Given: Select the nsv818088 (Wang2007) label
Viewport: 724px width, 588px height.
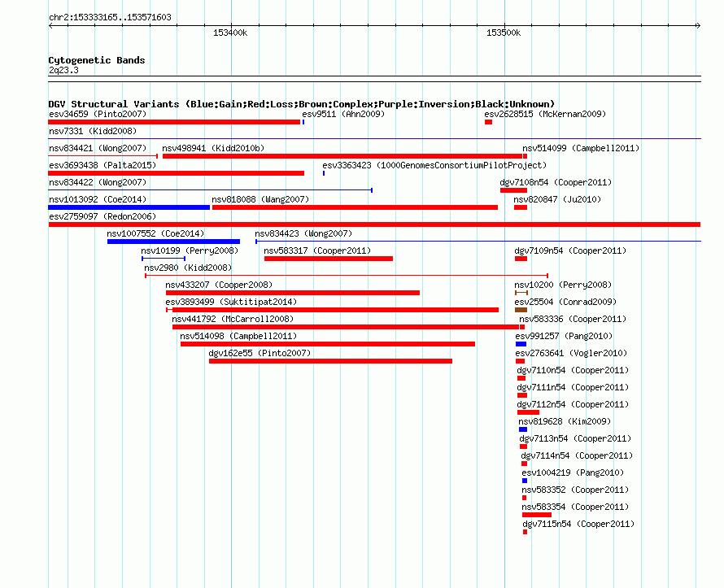Looking at the screenshot, I should point(260,199).
